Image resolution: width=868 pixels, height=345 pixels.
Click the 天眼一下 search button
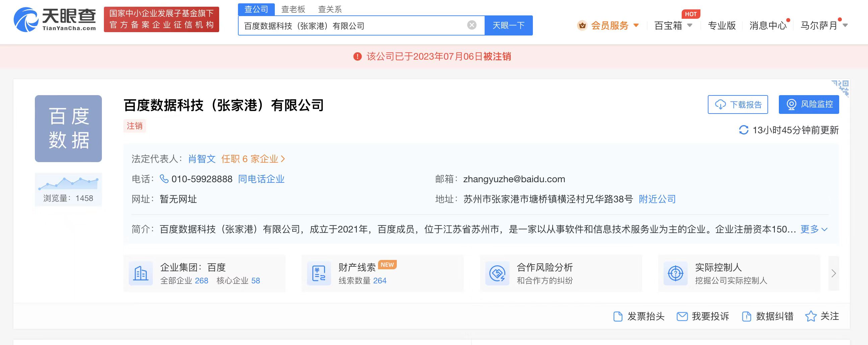(x=508, y=25)
